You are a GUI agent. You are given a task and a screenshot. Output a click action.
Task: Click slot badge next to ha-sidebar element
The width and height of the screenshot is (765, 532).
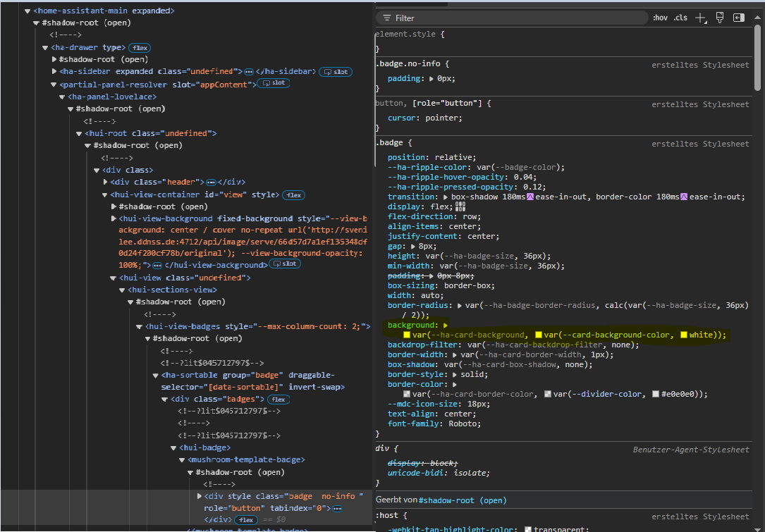336,72
